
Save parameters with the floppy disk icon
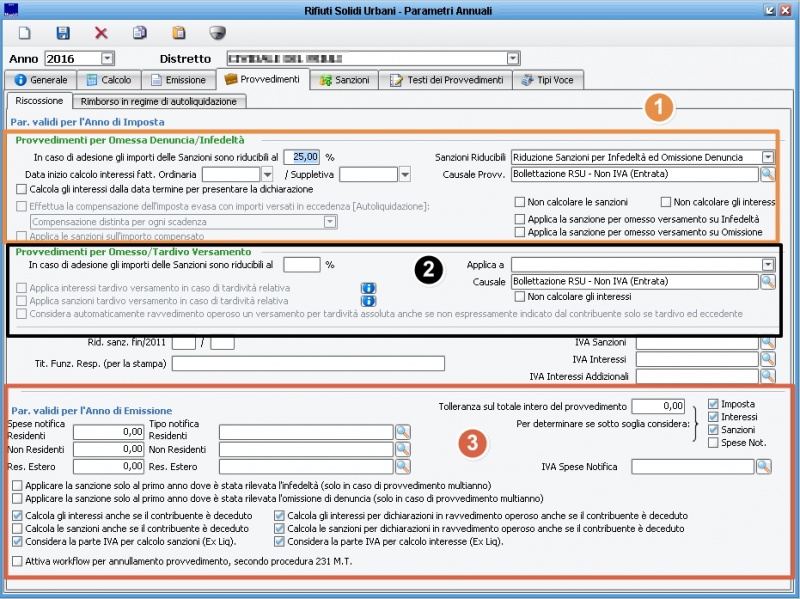pyautogui.click(x=63, y=33)
